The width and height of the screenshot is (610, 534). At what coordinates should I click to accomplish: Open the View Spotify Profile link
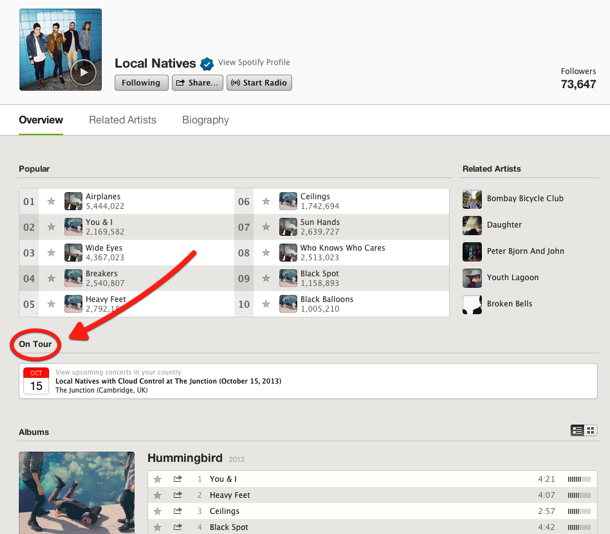coord(254,62)
